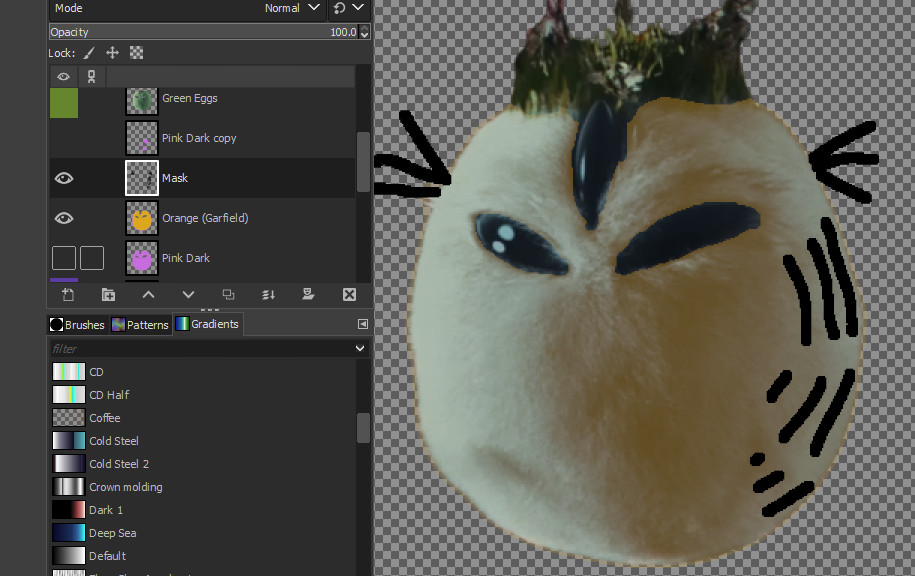Click the Cold Steel gradient preview swatch
915x576 pixels.
[x=69, y=441]
